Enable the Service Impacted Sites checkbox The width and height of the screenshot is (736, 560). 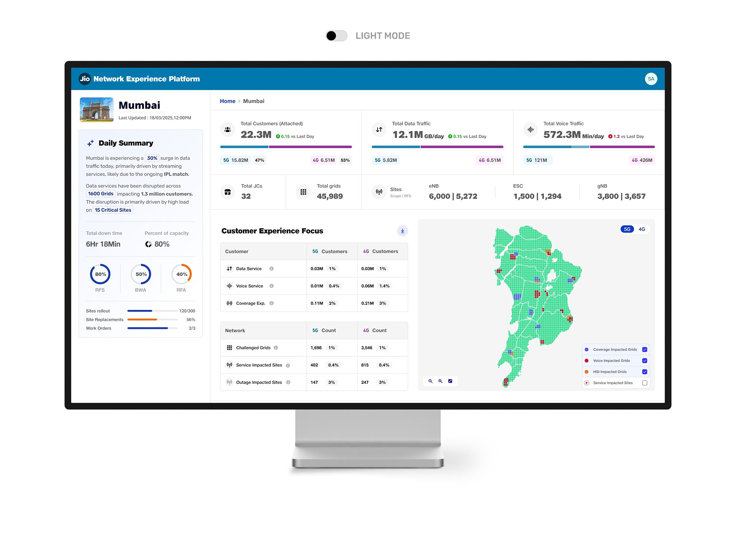[644, 383]
